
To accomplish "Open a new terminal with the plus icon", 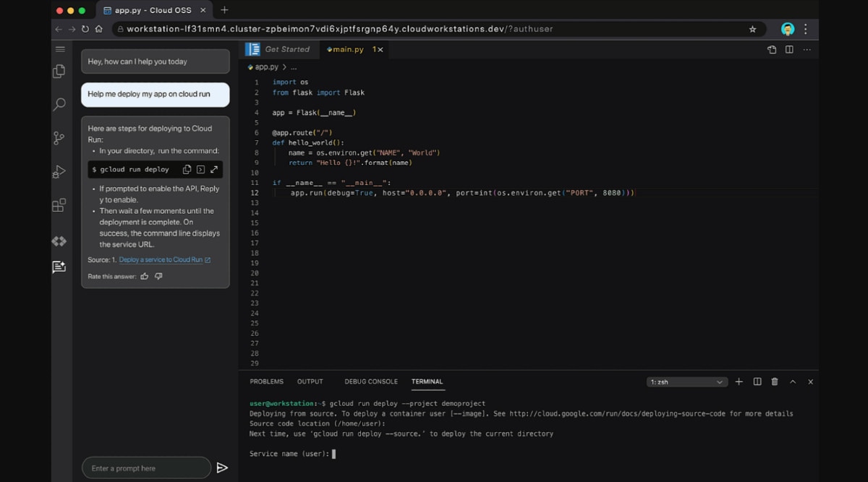I will [x=739, y=382].
